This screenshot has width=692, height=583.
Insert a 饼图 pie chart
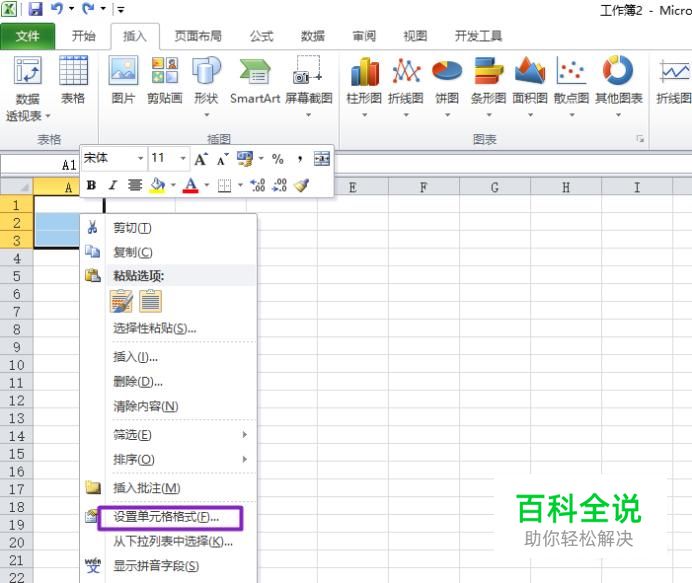(x=447, y=86)
